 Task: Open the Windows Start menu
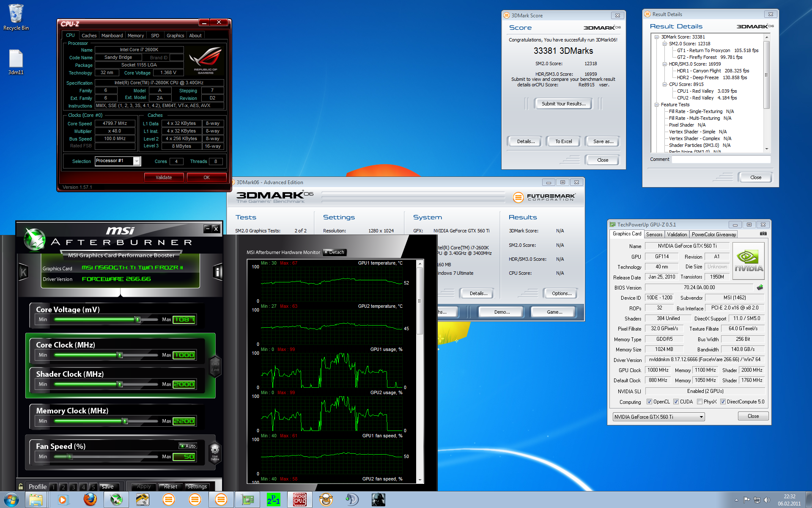[11, 500]
